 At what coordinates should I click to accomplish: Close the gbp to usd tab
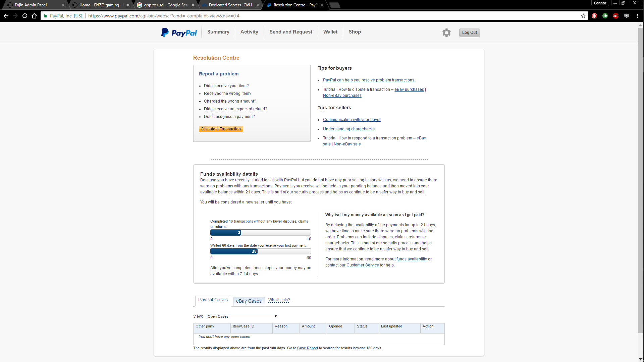[193, 5]
